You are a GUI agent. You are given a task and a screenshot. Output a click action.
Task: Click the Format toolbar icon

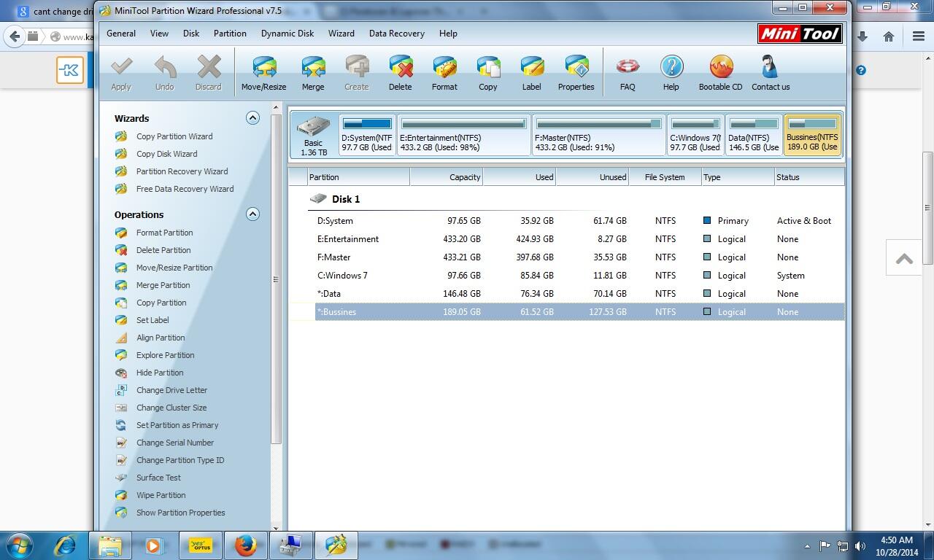(x=444, y=73)
